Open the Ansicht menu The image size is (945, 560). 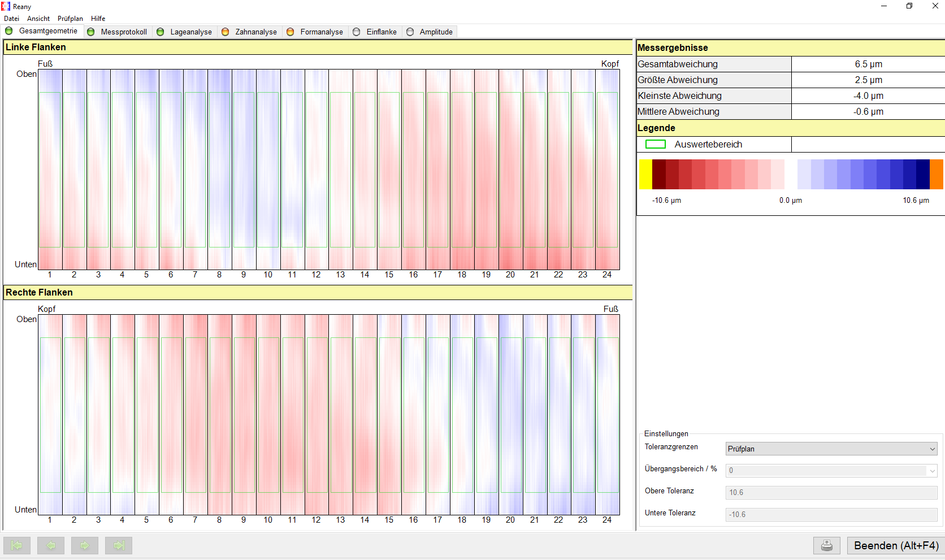pyautogui.click(x=38, y=19)
